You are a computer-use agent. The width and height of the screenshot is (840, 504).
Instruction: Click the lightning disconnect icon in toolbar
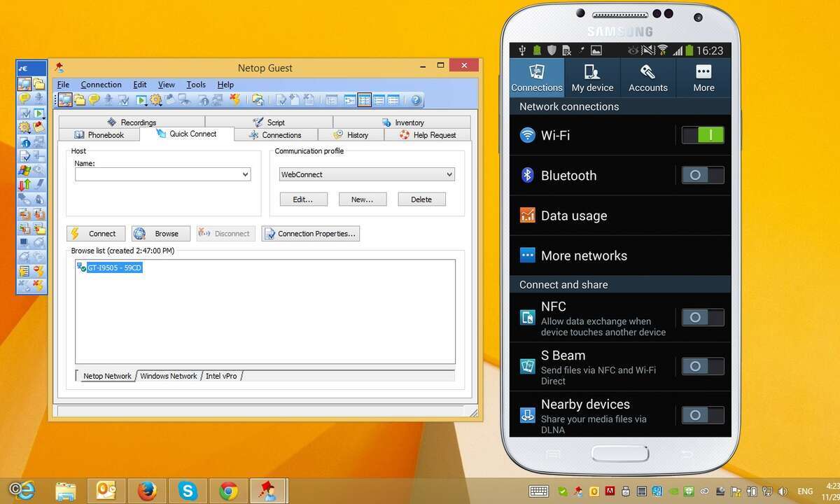tap(234, 100)
